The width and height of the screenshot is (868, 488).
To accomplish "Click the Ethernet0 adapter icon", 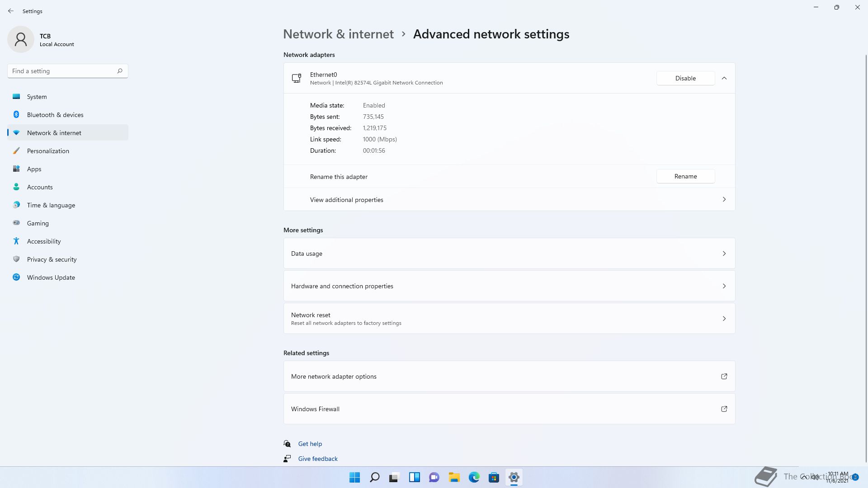I will tap(297, 78).
